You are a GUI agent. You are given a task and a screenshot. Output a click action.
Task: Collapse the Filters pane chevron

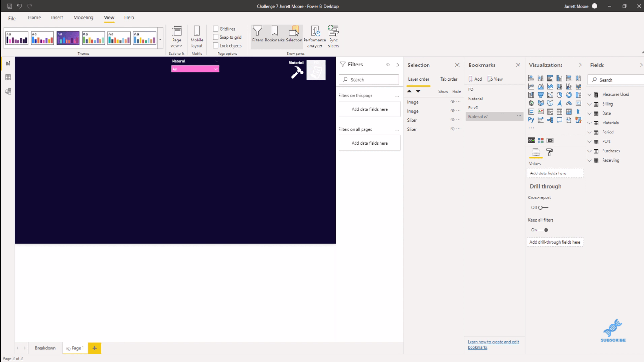pyautogui.click(x=398, y=65)
